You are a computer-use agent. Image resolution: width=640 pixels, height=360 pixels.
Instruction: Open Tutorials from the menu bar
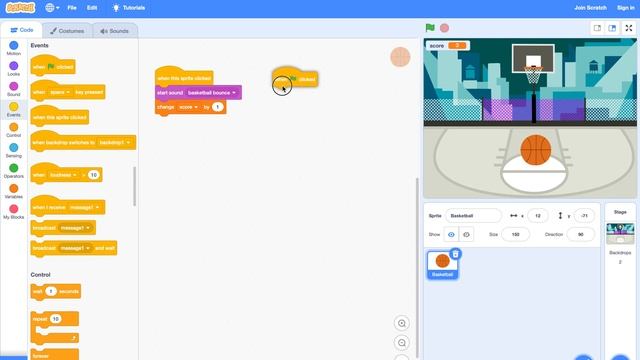tap(129, 8)
